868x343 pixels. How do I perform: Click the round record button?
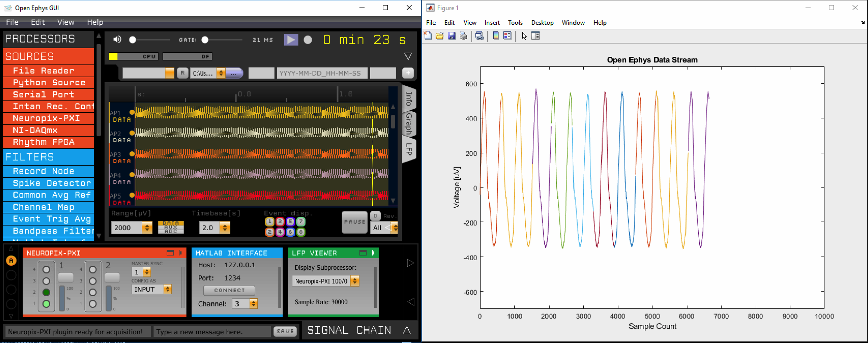tap(308, 40)
